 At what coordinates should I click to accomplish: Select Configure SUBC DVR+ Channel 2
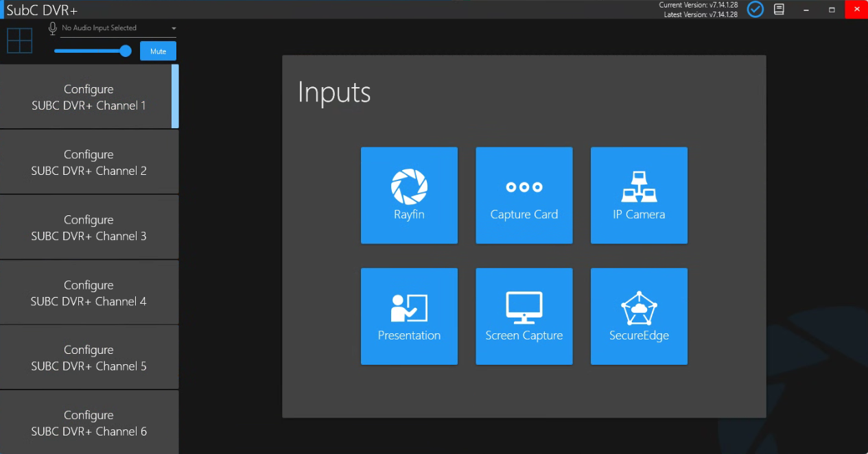89,163
